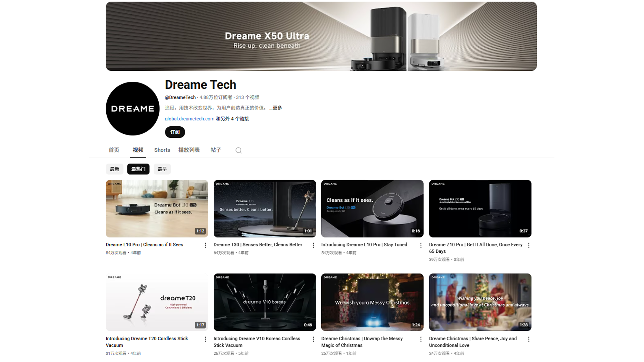The height and width of the screenshot is (362, 644).
Task: Click the 订阅 subscribe button
Action: coord(175,132)
